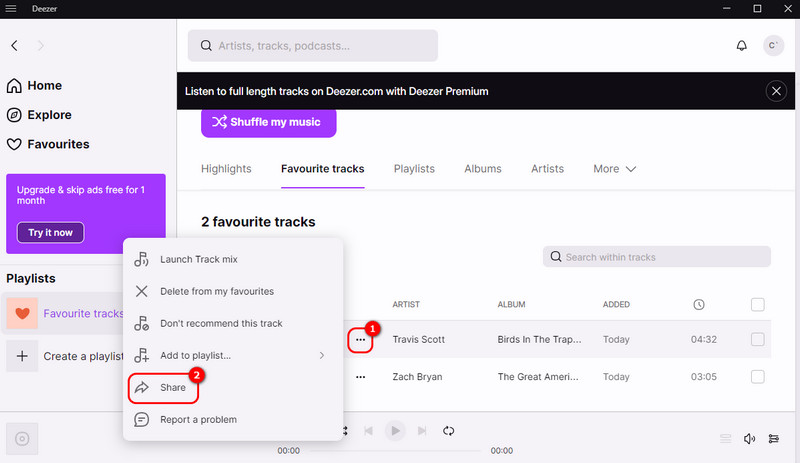Dismiss the Deezer Premium banner

[x=776, y=91]
